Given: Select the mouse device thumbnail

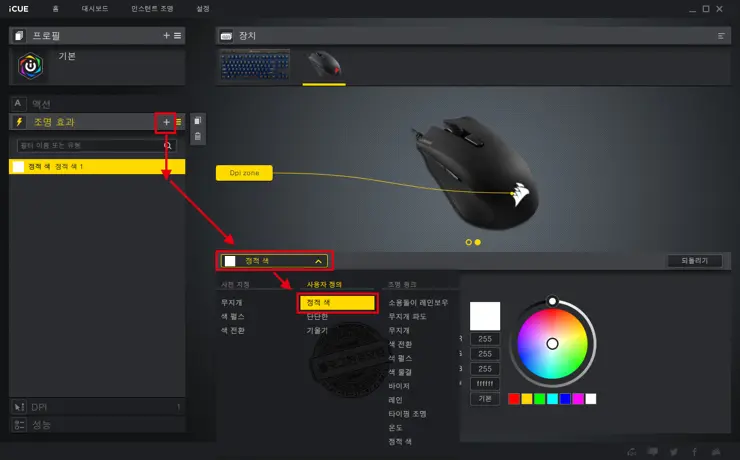Looking at the screenshot, I should click(x=324, y=65).
